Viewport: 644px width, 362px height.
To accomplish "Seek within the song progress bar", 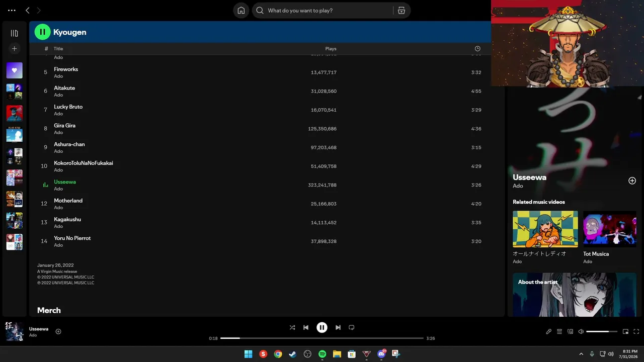I will 322,338.
